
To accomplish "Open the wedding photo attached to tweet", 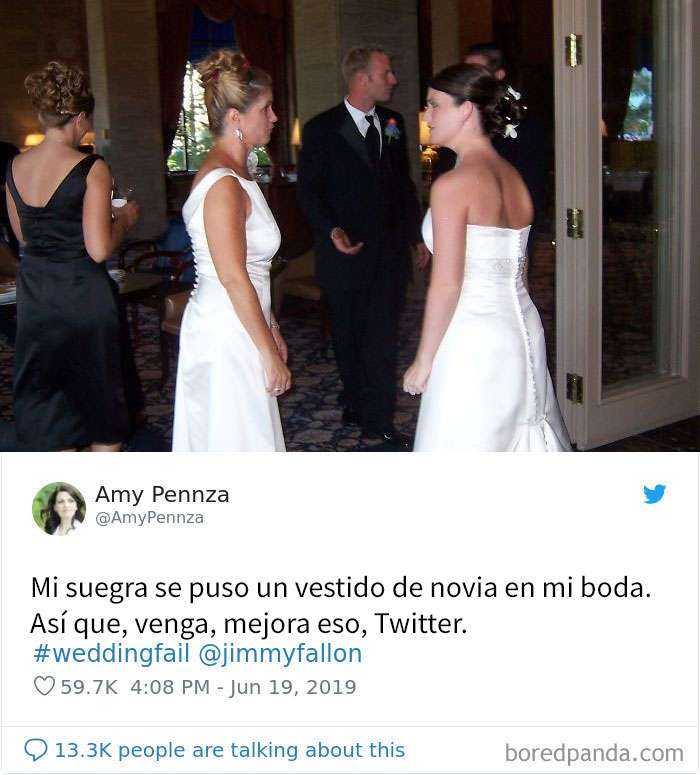I will coord(350,225).
